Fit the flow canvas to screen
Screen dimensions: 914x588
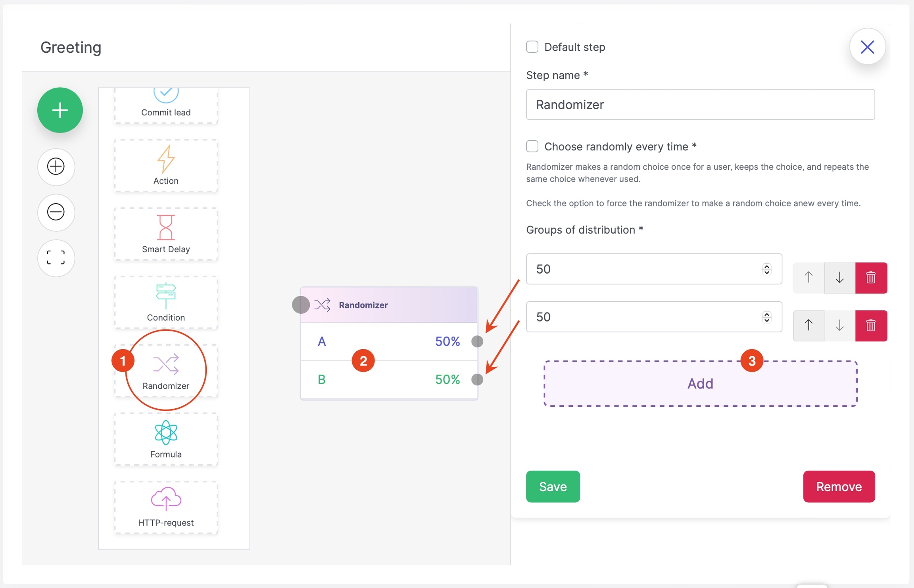click(x=56, y=258)
